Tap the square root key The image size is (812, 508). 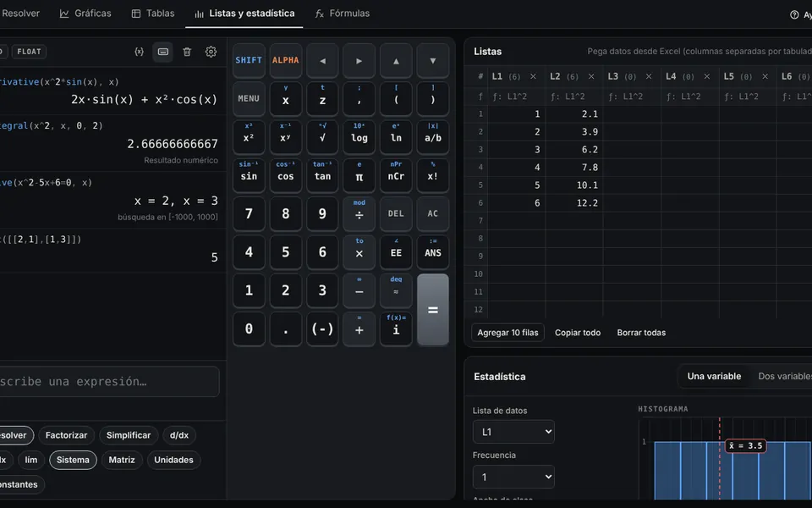(322, 137)
